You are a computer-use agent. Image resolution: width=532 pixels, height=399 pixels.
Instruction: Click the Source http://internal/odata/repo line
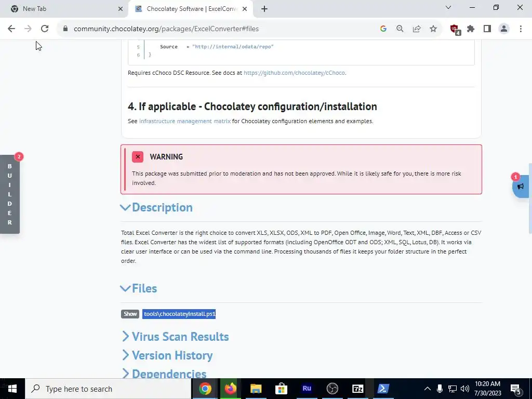217,46
